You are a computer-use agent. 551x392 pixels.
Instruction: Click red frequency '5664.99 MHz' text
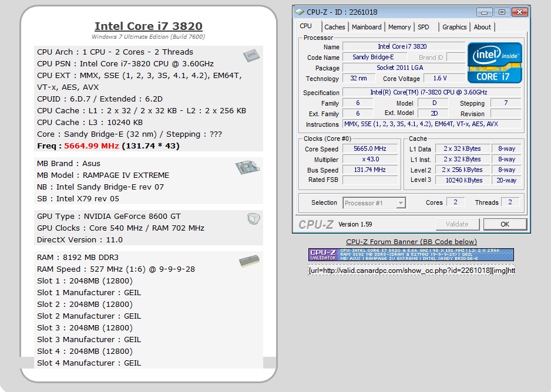tap(92, 146)
